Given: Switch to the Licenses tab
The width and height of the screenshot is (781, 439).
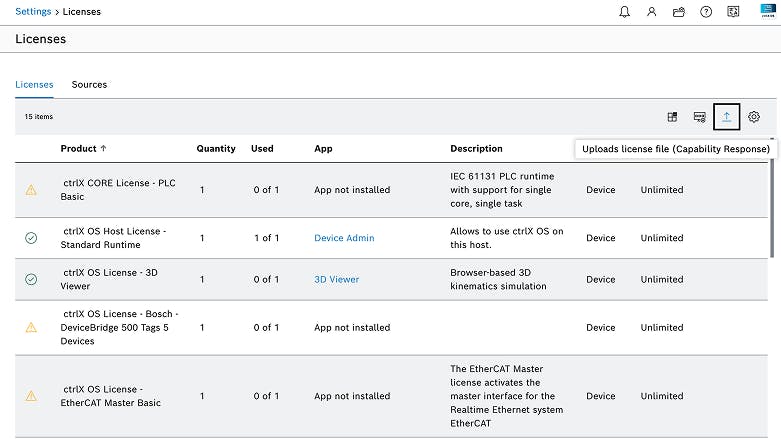Looking at the screenshot, I should click(34, 85).
